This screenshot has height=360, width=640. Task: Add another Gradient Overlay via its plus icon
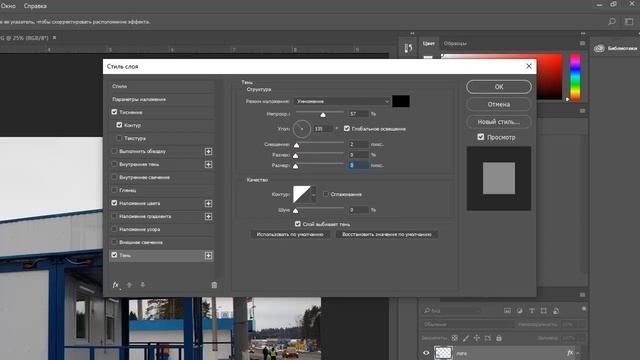(x=208, y=216)
